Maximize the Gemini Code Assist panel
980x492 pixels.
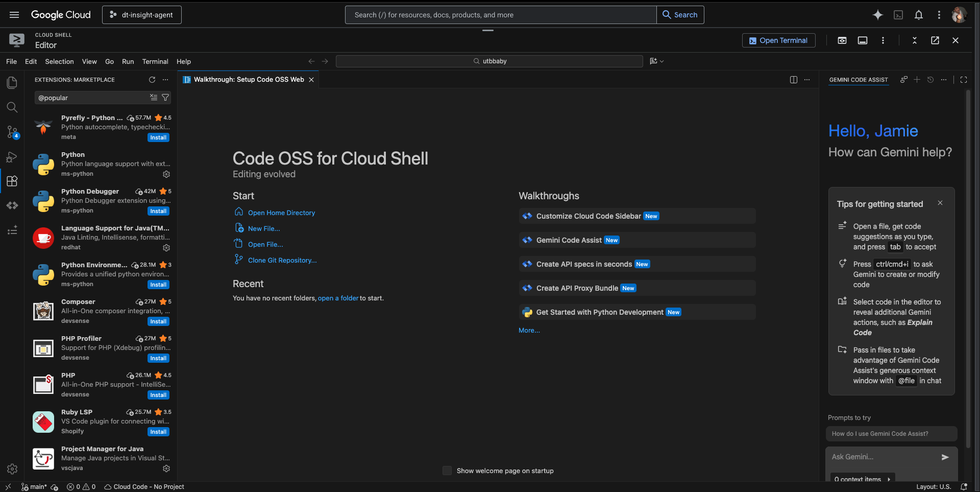coord(964,80)
